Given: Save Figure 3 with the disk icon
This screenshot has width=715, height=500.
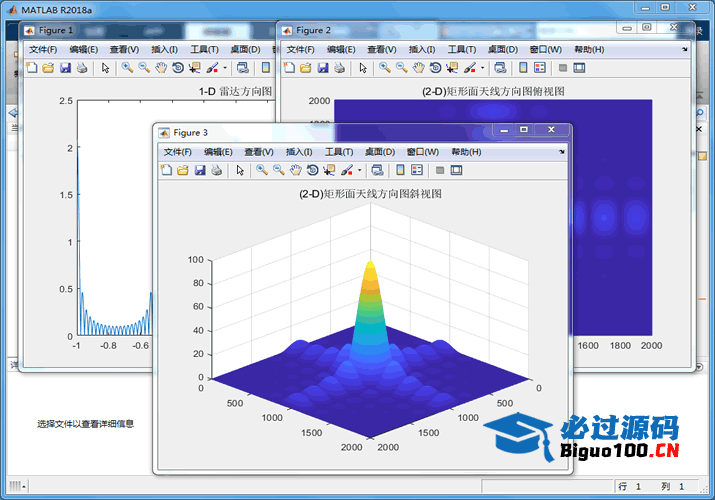Looking at the screenshot, I should pyautogui.click(x=200, y=170).
